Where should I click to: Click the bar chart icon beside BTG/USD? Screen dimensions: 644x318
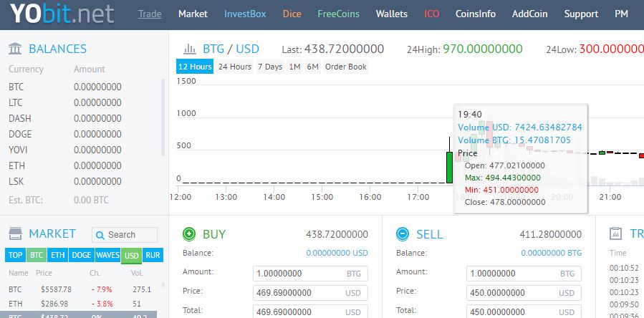pyautogui.click(x=190, y=49)
